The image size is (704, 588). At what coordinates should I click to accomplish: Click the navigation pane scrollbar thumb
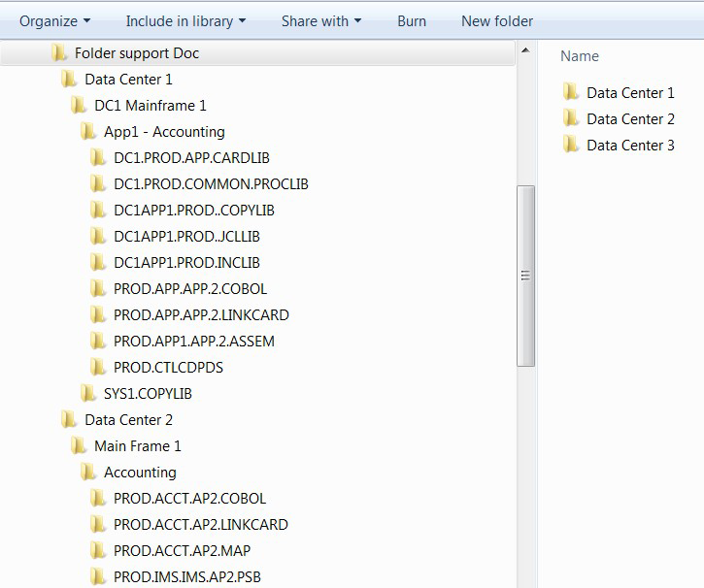525,276
